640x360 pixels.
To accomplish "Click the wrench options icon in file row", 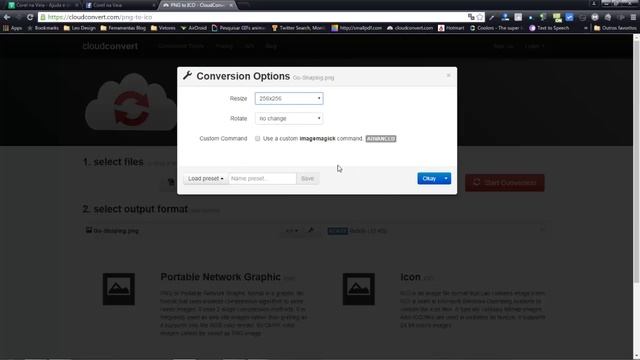I will coord(311,231).
